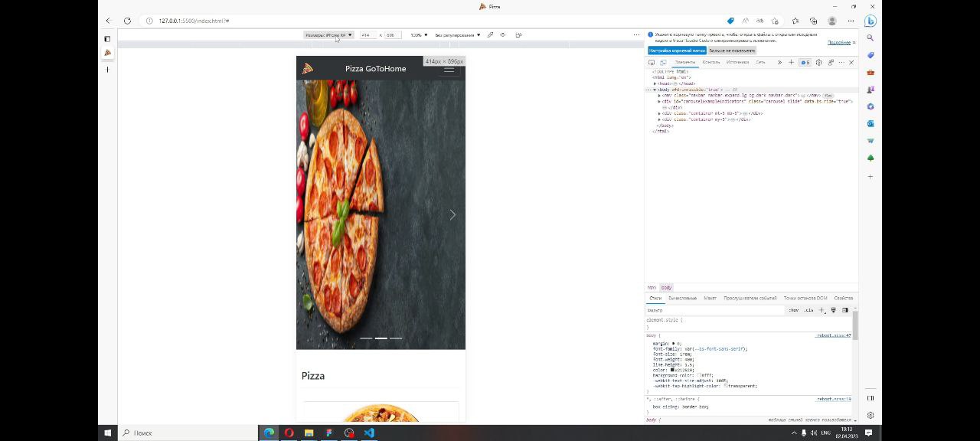Switch to the Консоль tab
This screenshot has height=441, width=980.
[711, 62]
